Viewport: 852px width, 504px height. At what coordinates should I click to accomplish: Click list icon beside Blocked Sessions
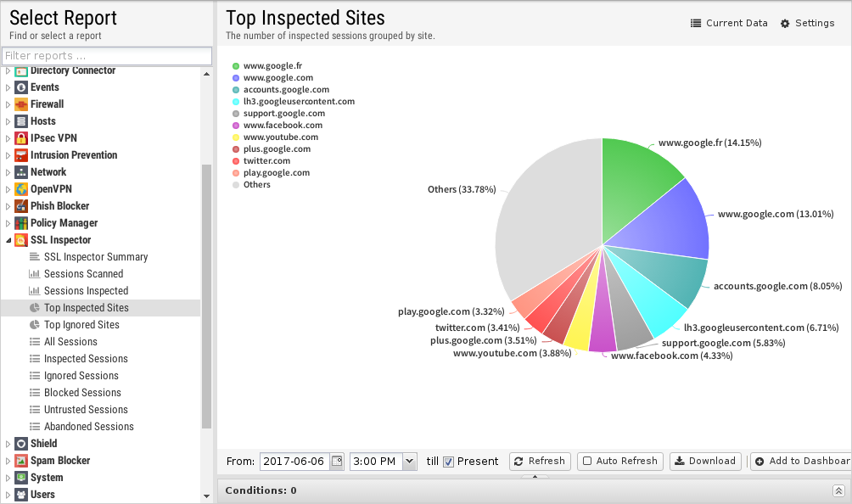click(35, 393)
